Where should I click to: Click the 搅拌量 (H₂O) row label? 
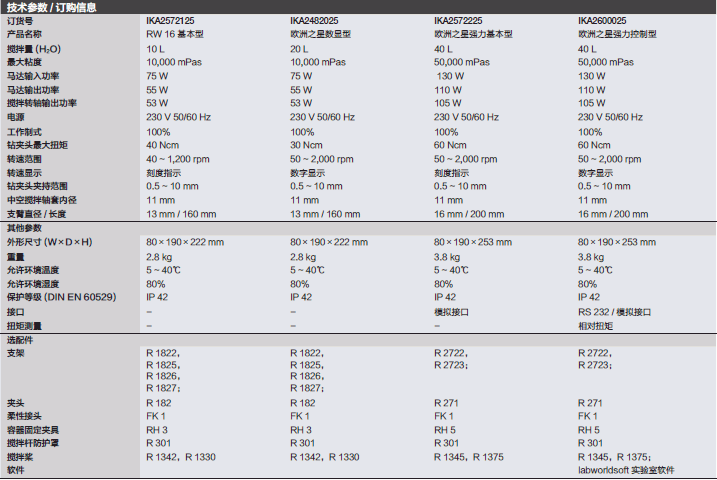click(x=33, y=49)
